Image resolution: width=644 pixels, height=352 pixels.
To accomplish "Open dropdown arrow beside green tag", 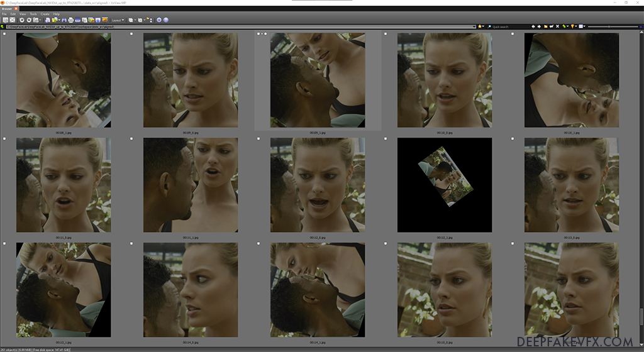I will pyautogui.click(x=568, y=26).
